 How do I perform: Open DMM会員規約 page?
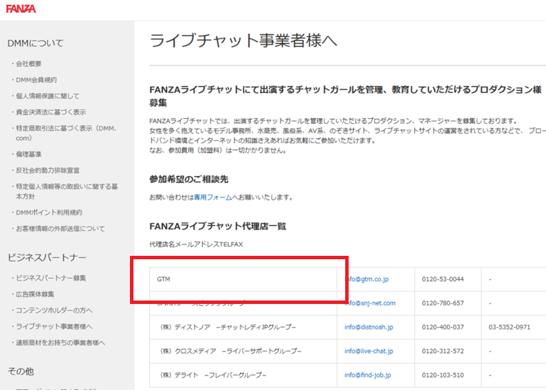(36, 80)
